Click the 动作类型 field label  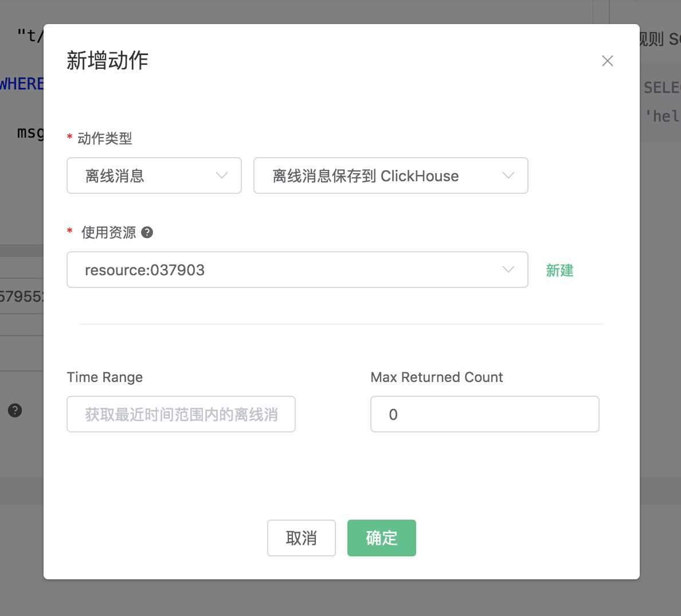[x=105, y=138]
